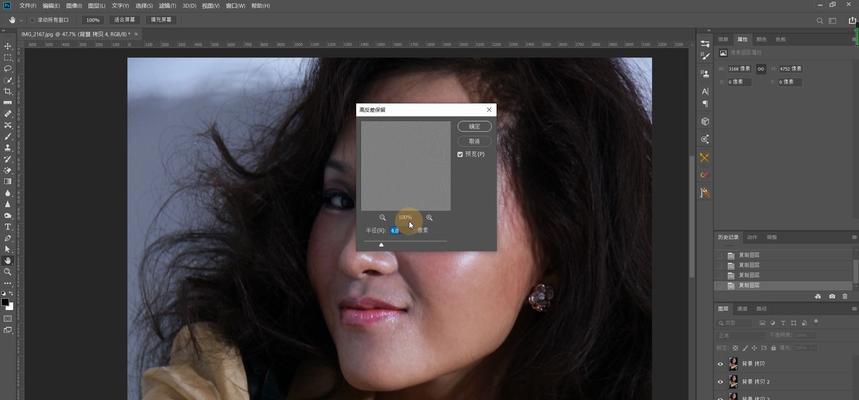Select the Zoom tool in the toolbox

coord(8,272)
